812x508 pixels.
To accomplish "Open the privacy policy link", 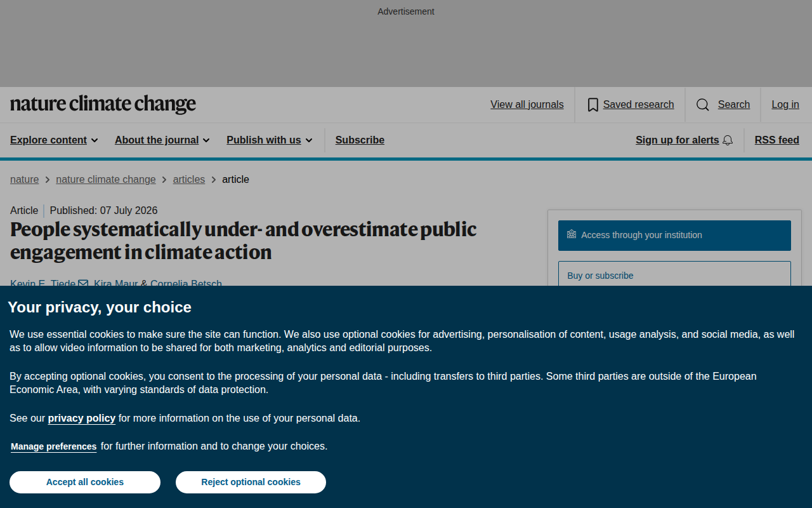I will coord(82,418).
